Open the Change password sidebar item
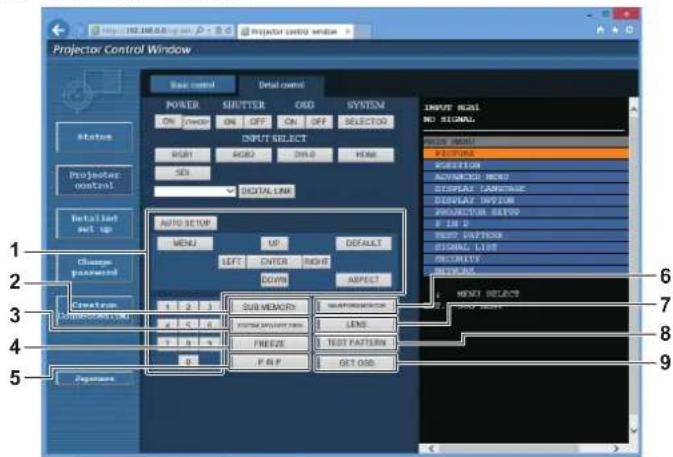The width and height of the screenshot is (673, 457). pos(94,267)
